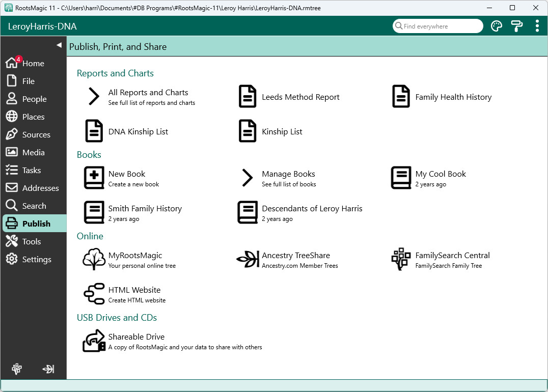548x392 pixels.
Task: Select the Publish section
Action: tap(34, 223)
